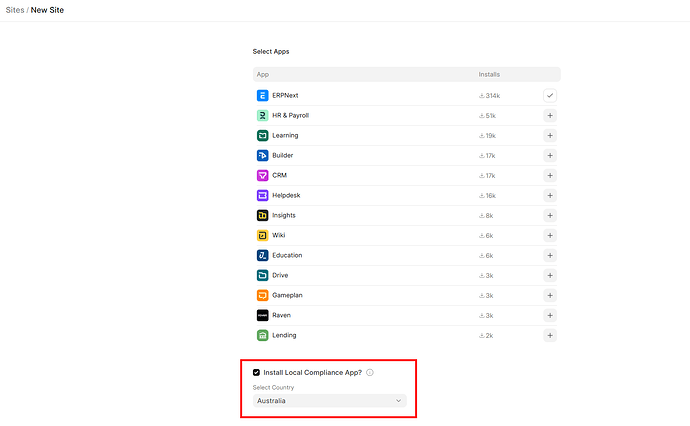The image size is (690, 426).
Task: Click the CRM app icon
Action: pyautogui.click(x=262, y=175)
